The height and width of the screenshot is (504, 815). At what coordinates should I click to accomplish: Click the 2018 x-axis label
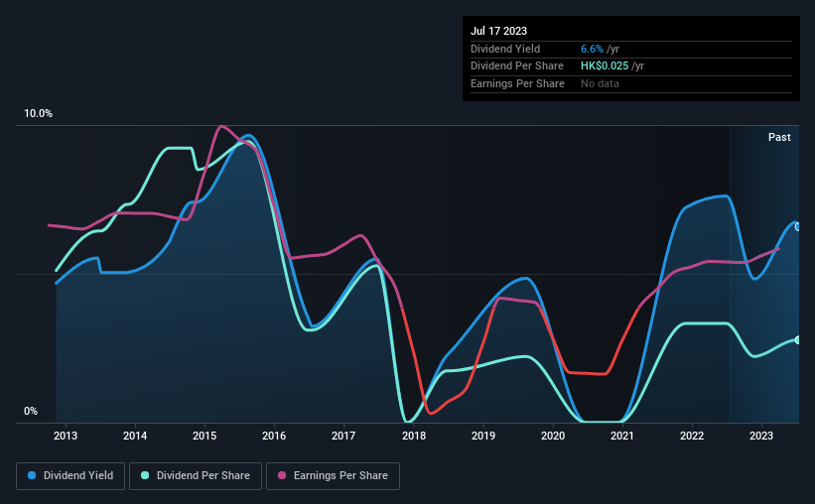pyautogui.click(x=414, y=436)
